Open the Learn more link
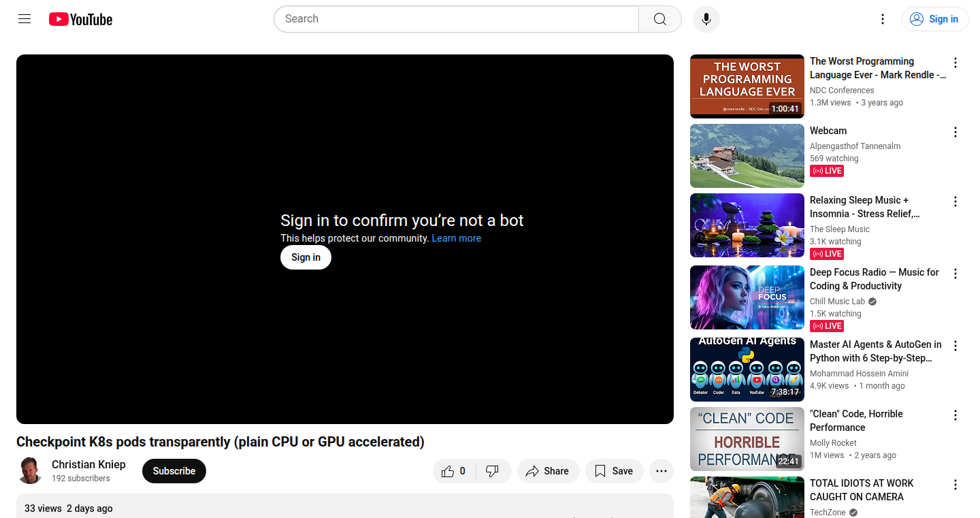The height and width of the screenshot is (518, 980). pos(457,238)
